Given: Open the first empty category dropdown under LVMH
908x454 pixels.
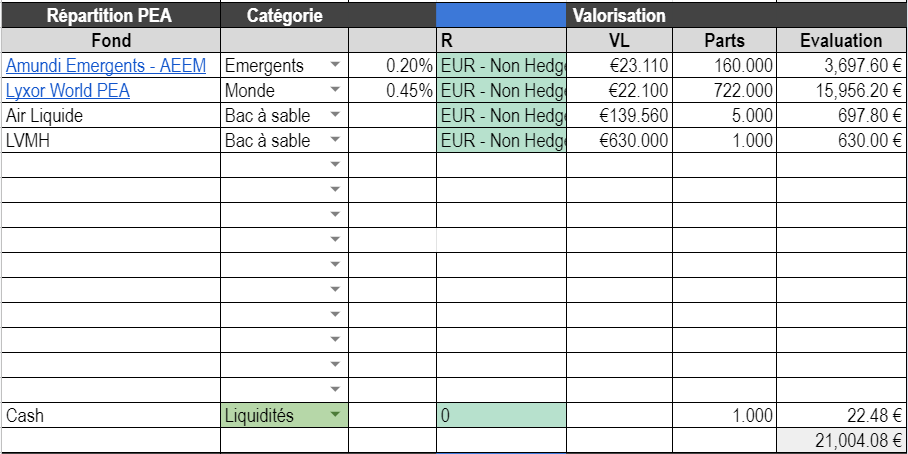Looking at the screenshot, I should pyautogui.click(x=335, y=164).
